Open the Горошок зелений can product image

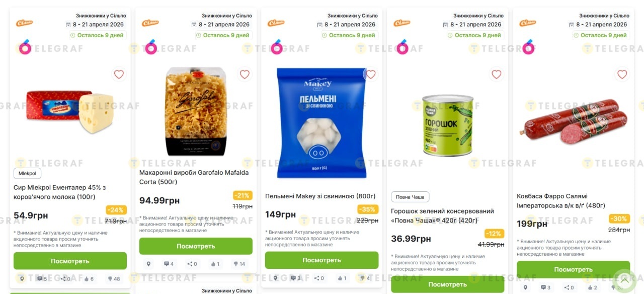(447, 125)
